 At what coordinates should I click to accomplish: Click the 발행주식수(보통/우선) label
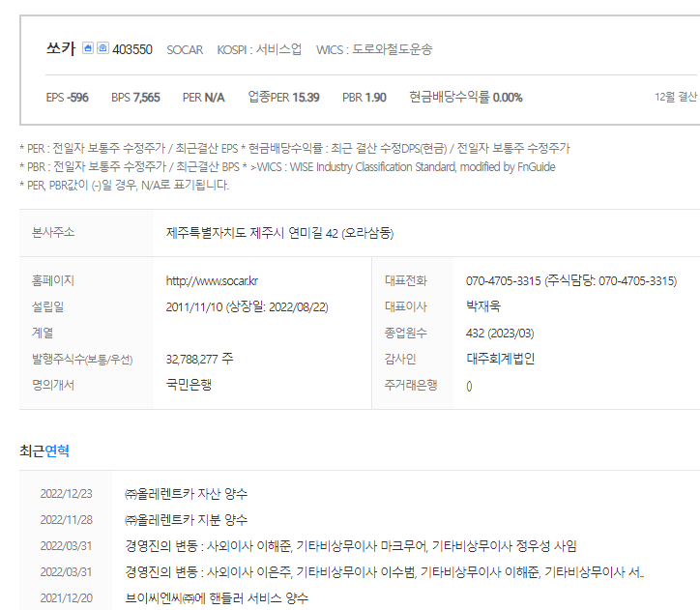82,360
